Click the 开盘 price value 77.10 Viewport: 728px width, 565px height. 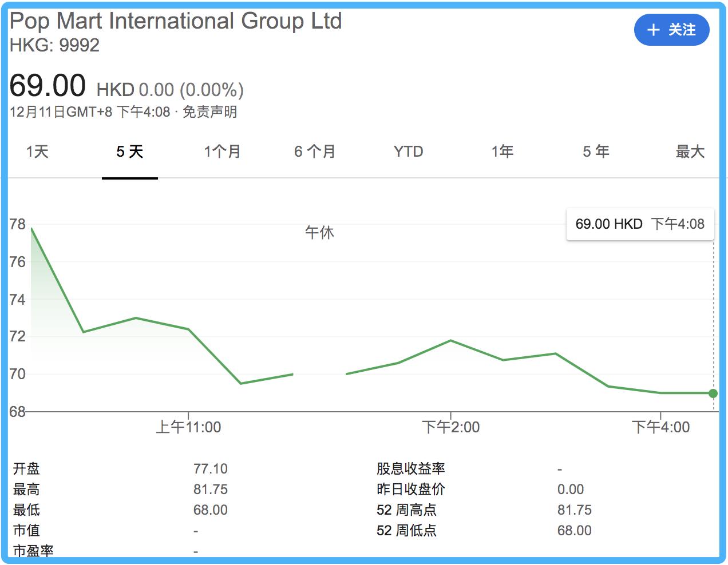coord(211,469)
